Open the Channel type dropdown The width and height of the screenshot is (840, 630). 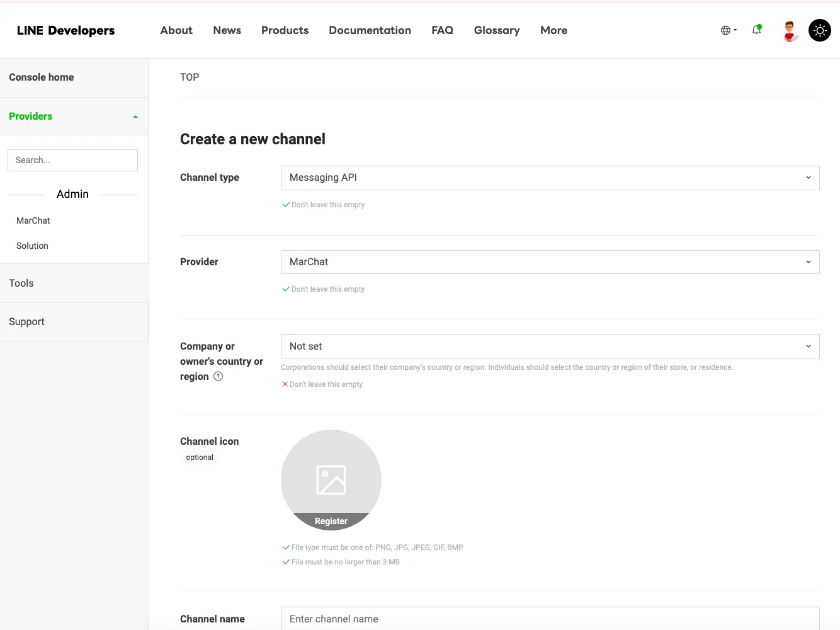pyautogui.click(x=550, y=178)
